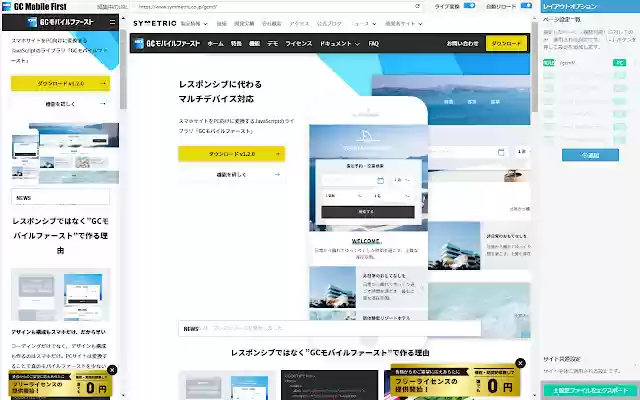
Task: Click the NEWS bar in PC preview
Action: (330, 329)
